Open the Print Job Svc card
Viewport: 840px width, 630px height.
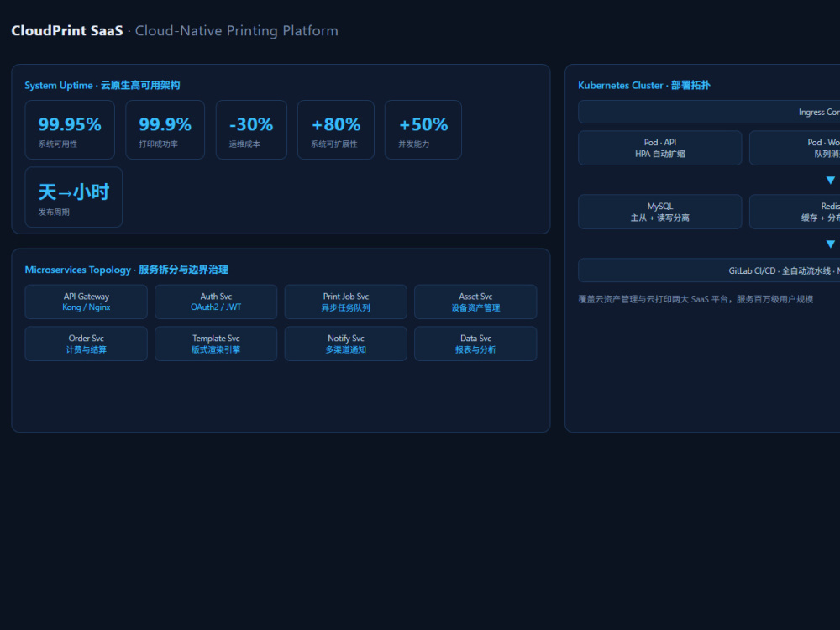point(345,302)
